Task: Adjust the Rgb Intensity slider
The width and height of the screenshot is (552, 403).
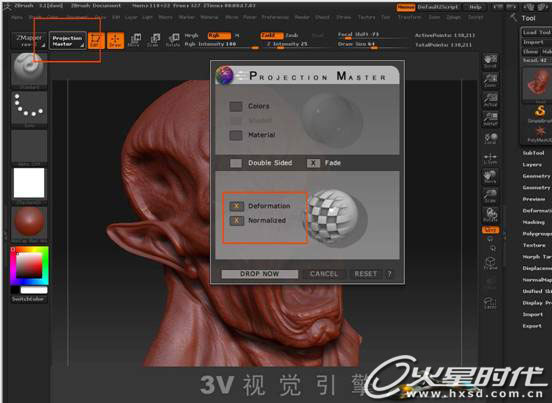Action: (x=222, y=45)
